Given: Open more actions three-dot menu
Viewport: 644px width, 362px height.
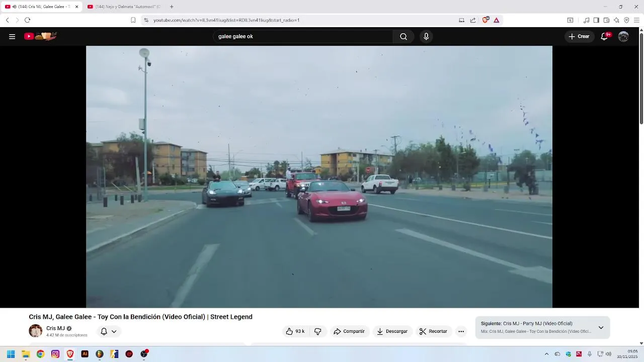Looking at the screenshot, I should pyautogui.click(x=461, y=331).
